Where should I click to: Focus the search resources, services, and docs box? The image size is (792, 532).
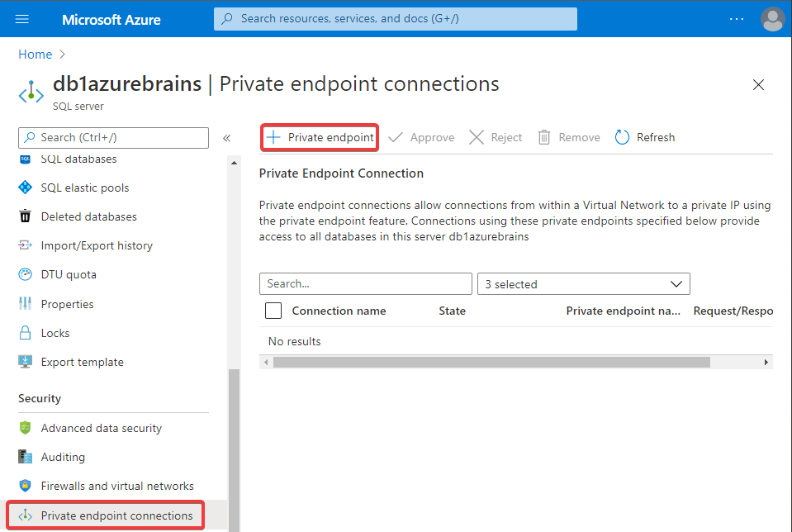tap(395, 19)
